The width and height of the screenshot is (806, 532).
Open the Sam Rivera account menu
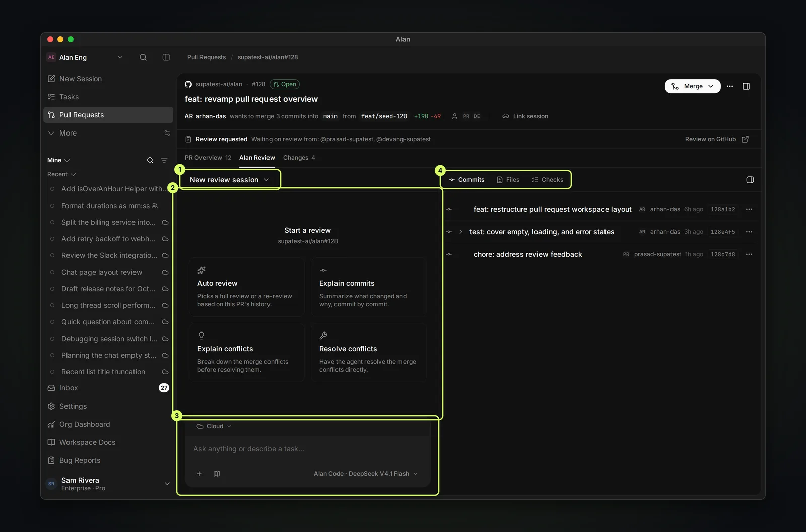point(108,484)
